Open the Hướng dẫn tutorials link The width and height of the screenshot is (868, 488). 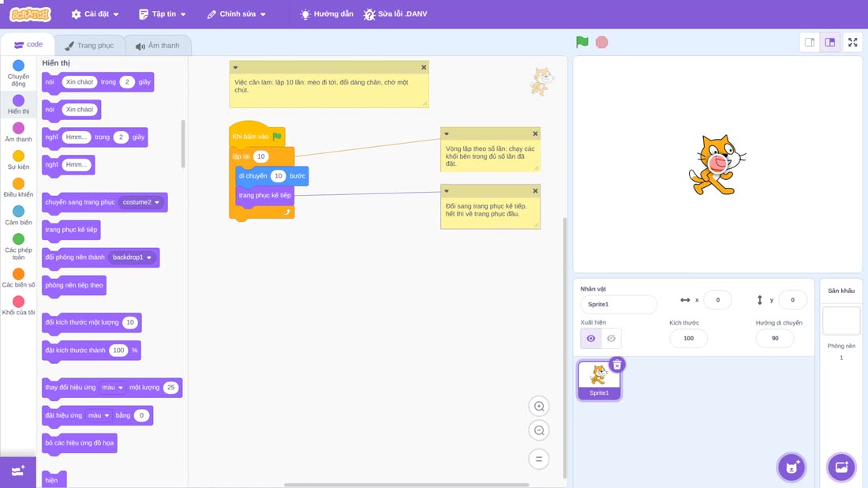pos(326,14)
